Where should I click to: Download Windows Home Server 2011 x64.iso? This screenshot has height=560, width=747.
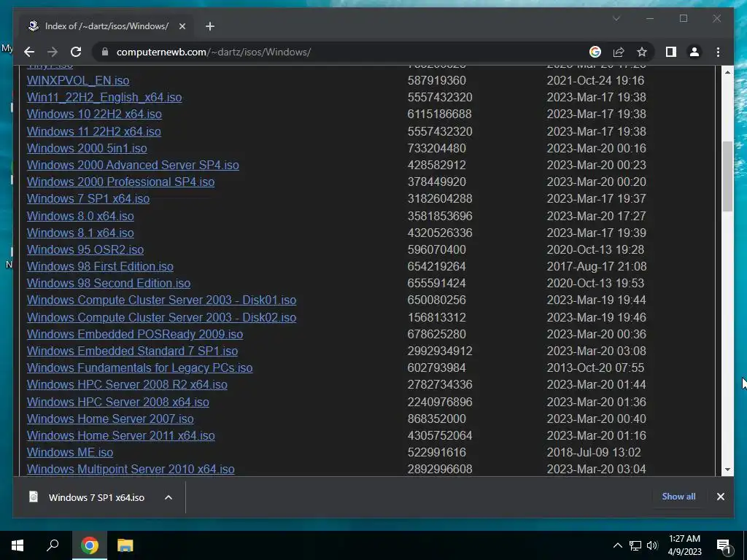pyautogui.click(x=121, y=436)
